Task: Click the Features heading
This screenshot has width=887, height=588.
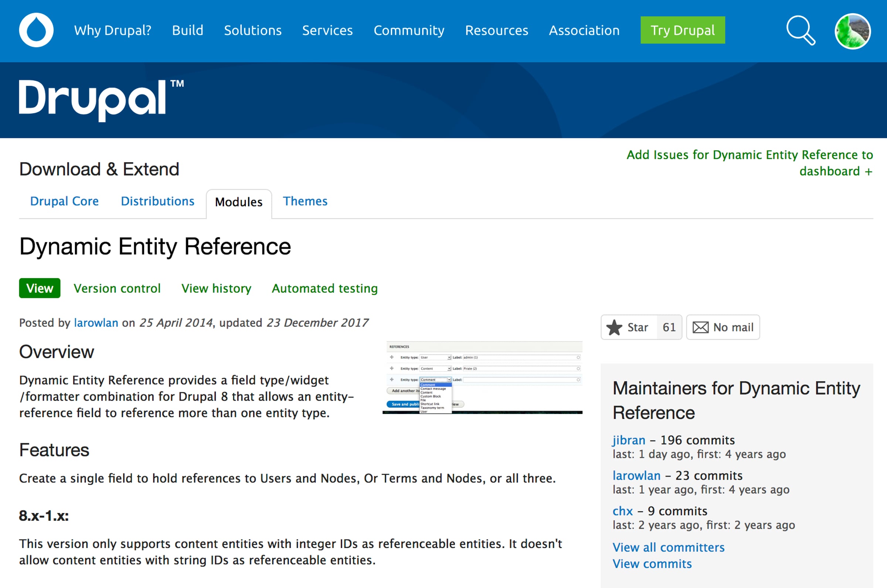Action: [x=54, y=450]
